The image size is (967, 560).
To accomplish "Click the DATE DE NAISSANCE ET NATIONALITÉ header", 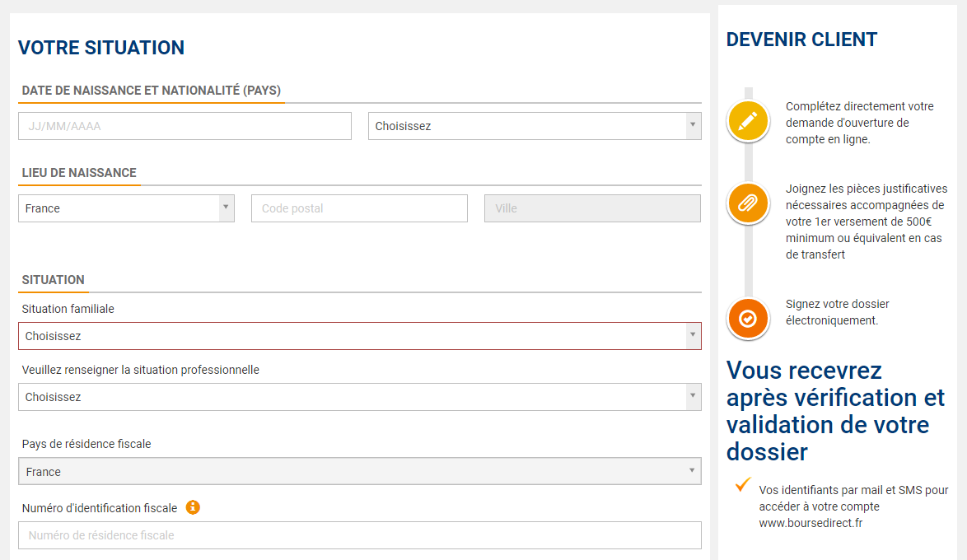I will 151,91.
